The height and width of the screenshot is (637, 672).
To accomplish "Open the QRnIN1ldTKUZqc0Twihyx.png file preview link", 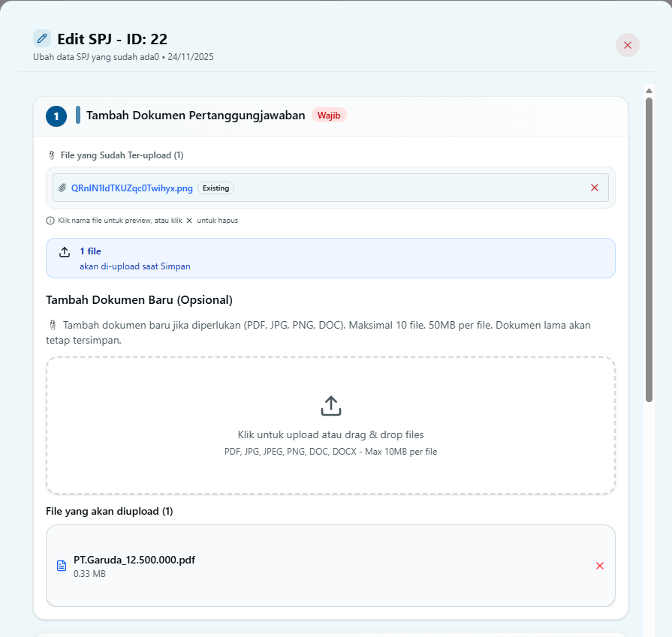I will click(x=132, y=188).
